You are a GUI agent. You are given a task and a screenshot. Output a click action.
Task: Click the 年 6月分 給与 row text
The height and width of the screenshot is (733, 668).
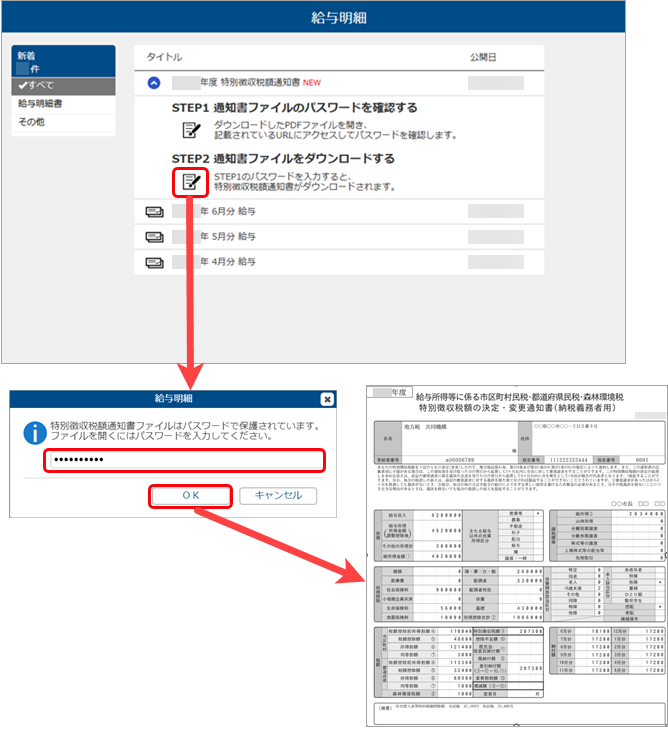point(228,212)
